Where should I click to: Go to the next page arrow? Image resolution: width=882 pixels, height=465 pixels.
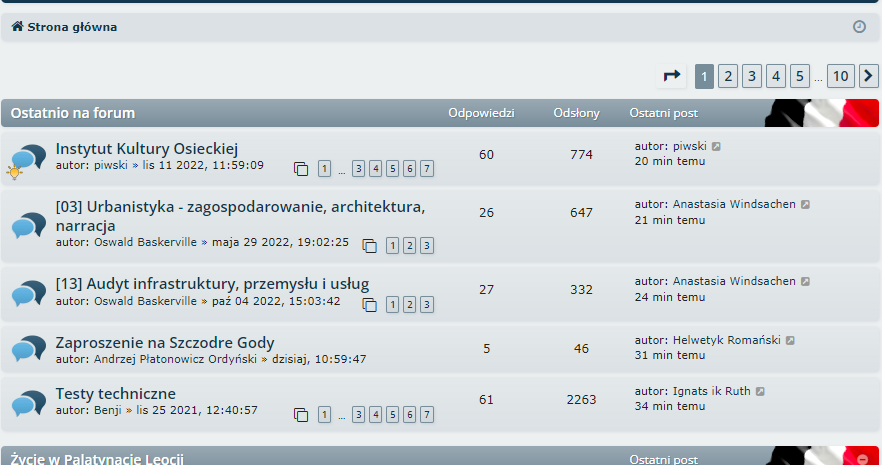point(869,76)
